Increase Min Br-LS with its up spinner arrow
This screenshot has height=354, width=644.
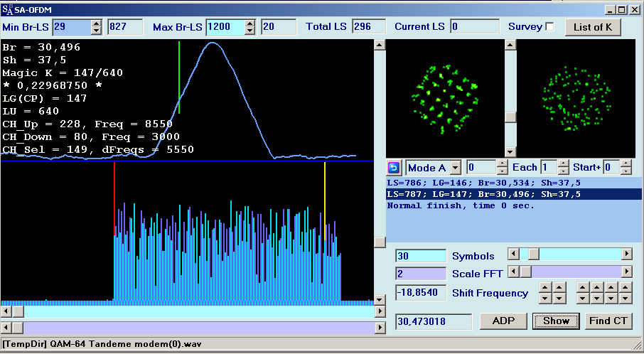coord(96,23)
